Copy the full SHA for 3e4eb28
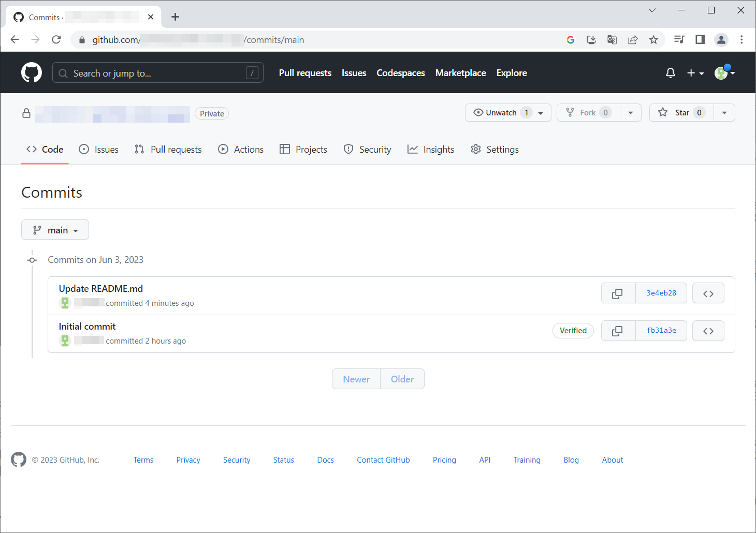The image size is (756, 533). pyautogui.click(x=618, y=293)
